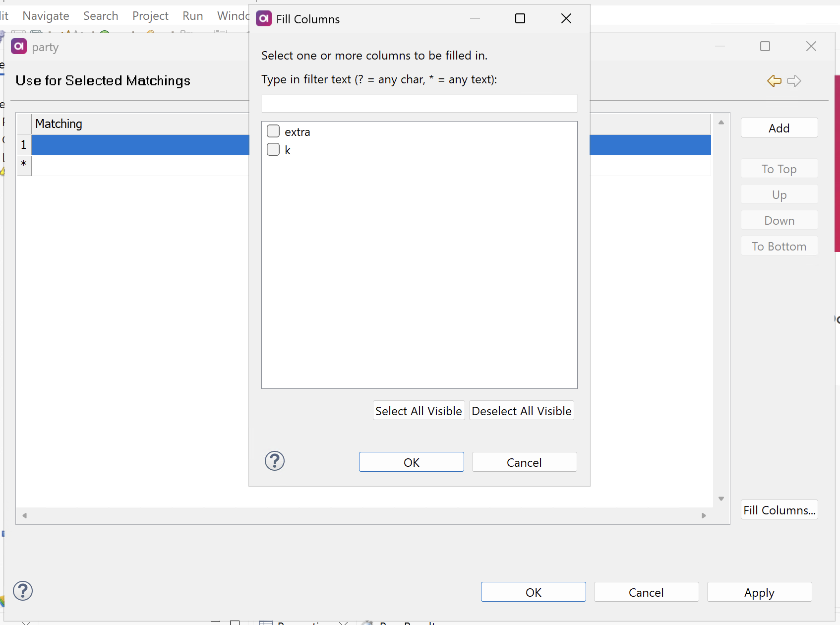Open help in Fill Columns dialog

point(274,461)
